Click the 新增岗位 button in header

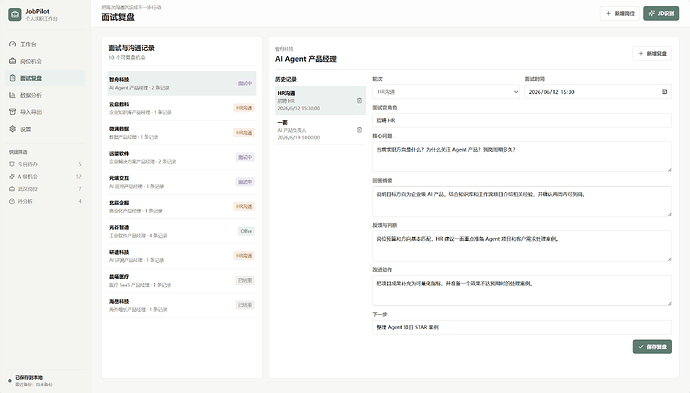tap(620, 14)
